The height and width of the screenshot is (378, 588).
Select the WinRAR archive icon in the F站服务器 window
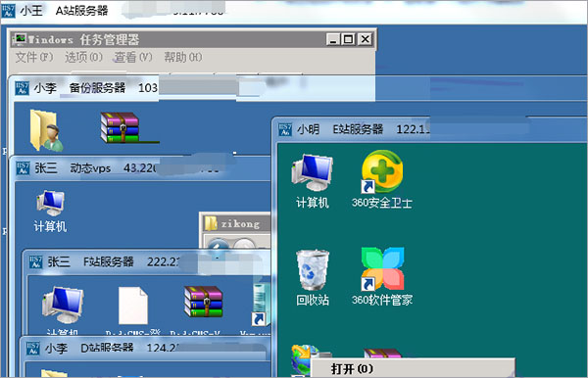coord(204,302)
